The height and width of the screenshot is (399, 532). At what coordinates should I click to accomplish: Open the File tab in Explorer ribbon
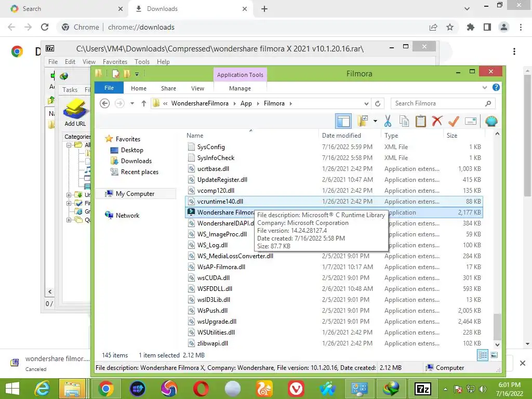(x=109, y=88)
